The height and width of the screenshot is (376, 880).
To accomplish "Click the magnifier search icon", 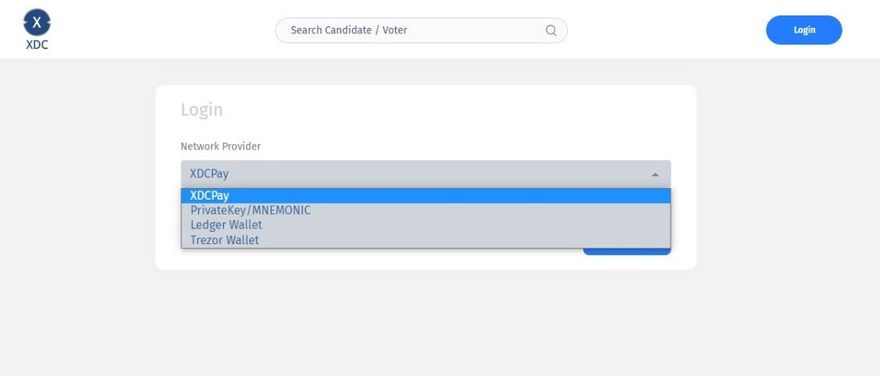I will [x=551, y=30].
